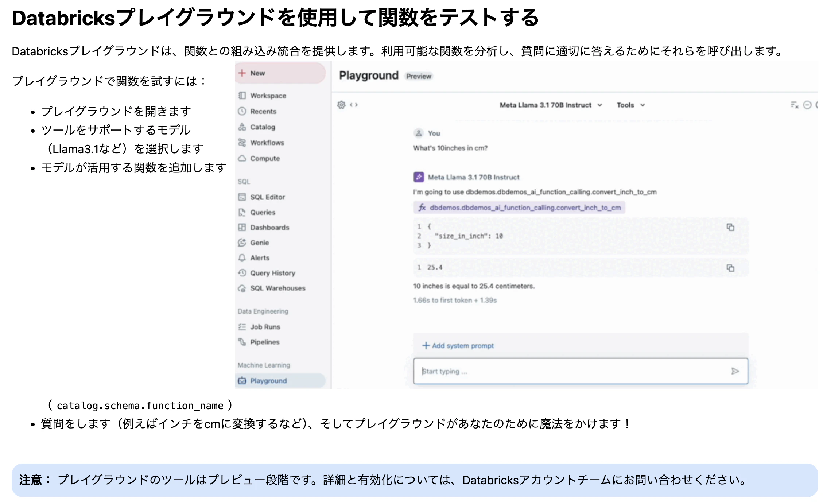Click Add system prompt
The width and height of the screenshot is (827, 504).
coord(458,345)
